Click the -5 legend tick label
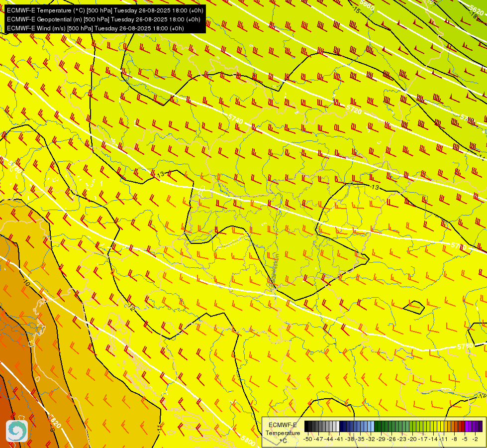This screenshot has height=448, width=487. (465, 439)
